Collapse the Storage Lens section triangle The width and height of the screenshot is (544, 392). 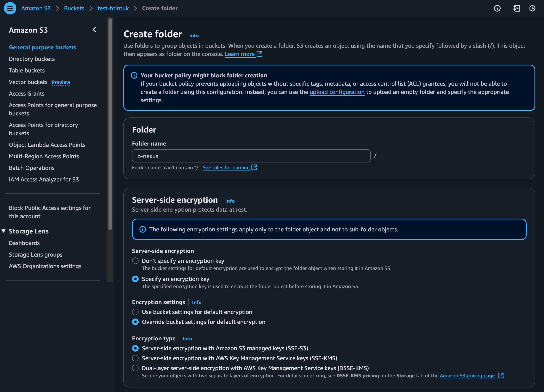pos(4,231)
